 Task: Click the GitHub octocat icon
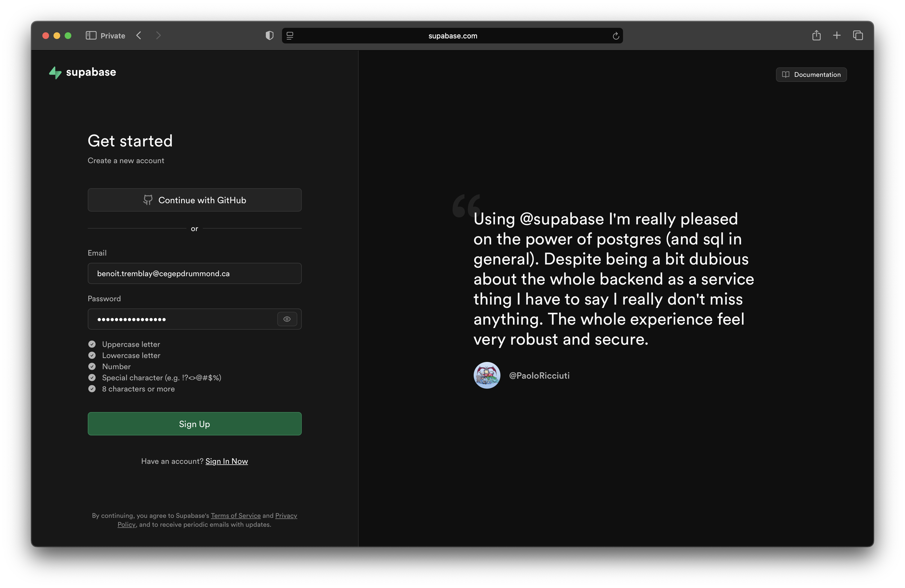tap(148, 200)
